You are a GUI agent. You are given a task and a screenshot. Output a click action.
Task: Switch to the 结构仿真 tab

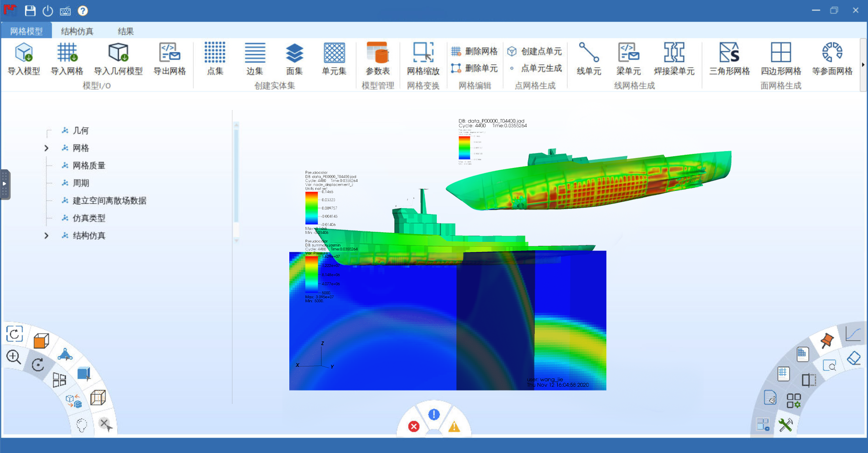77,31
